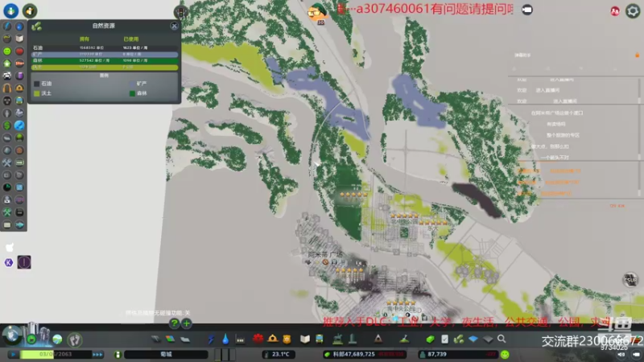The image size is (644, 362).
Task: Open the red health info view icon
Action: point(19,51)
